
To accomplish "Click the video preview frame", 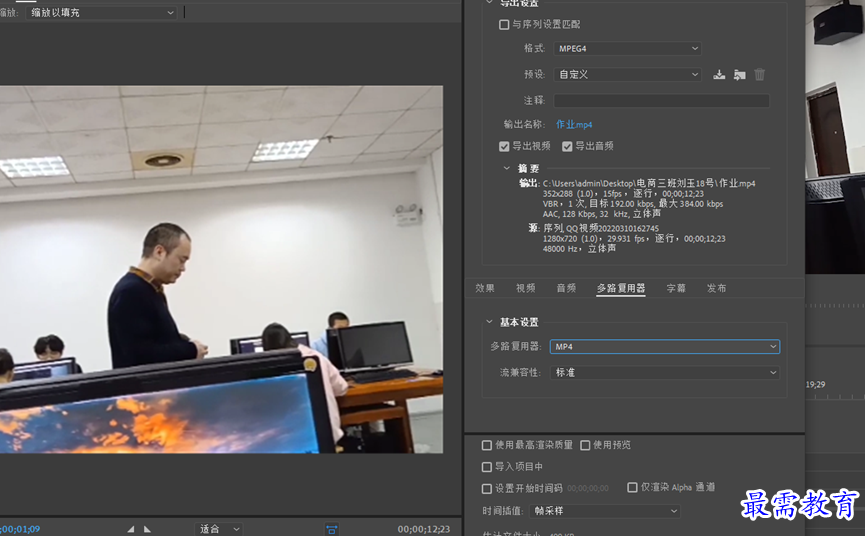I will click(221, 269).
